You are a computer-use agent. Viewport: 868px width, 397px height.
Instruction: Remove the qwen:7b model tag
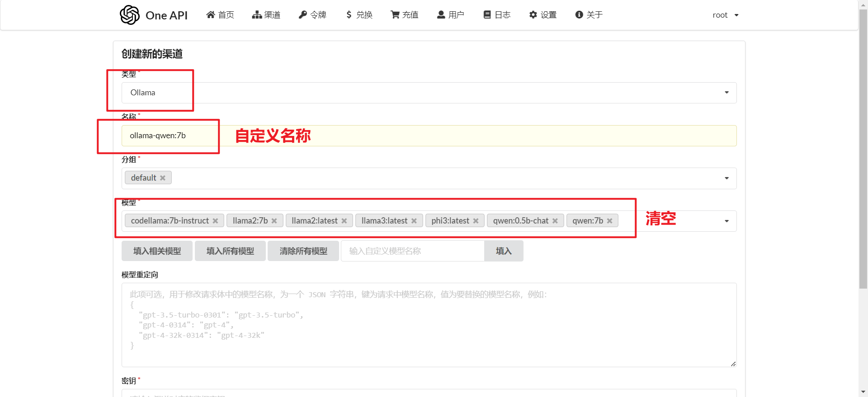(609, 221)
